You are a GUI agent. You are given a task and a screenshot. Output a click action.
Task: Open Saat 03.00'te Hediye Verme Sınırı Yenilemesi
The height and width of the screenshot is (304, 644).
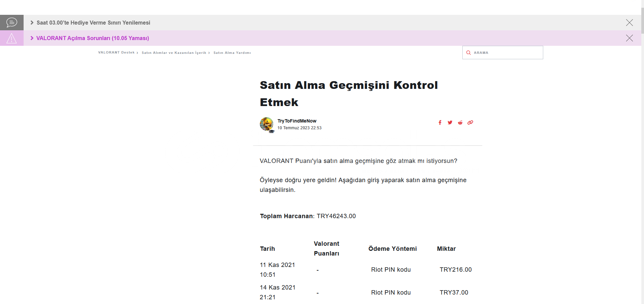(93, 23)
